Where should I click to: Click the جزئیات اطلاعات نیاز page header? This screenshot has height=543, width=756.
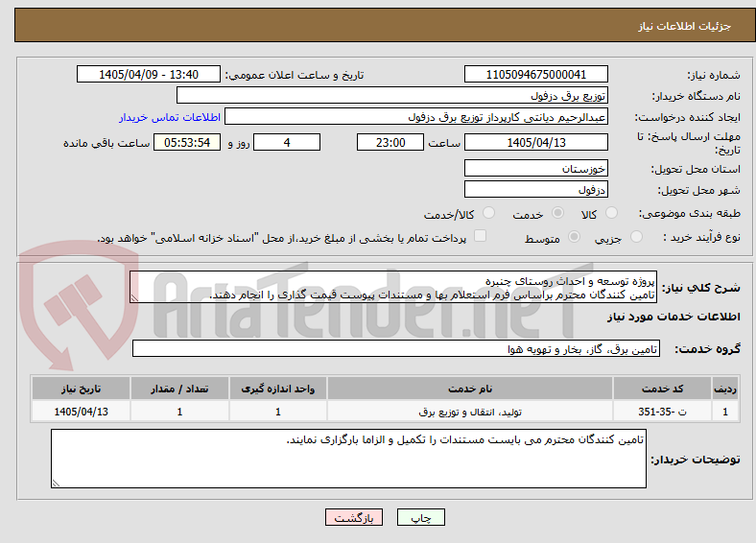(685, 26)
